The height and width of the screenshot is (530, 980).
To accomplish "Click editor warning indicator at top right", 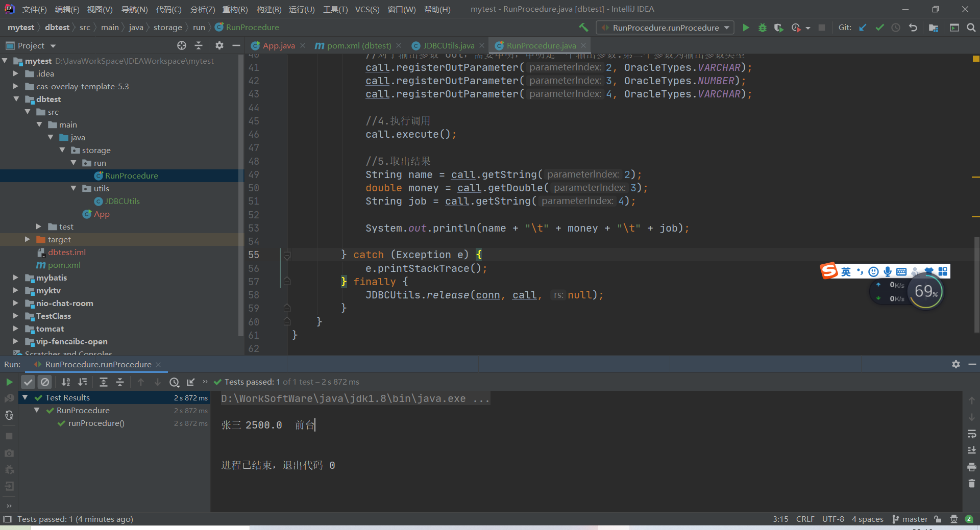I will (x=975, y=59).
